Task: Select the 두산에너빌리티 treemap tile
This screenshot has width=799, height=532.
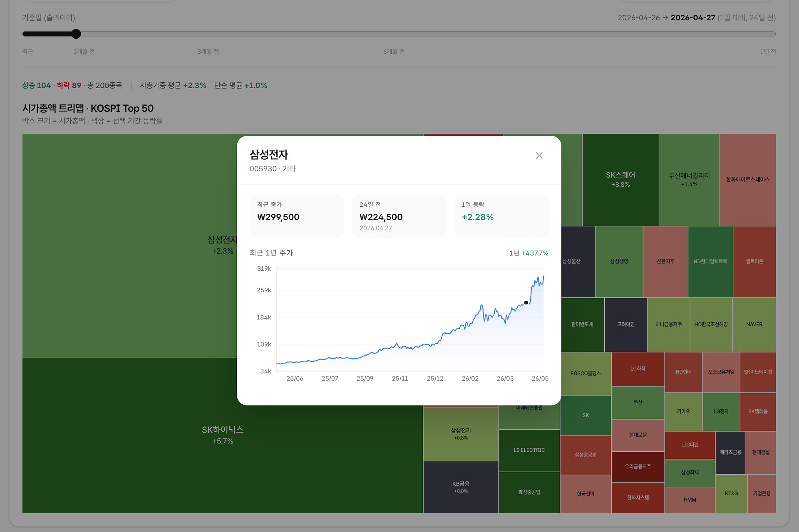Action: coord(689,180)
